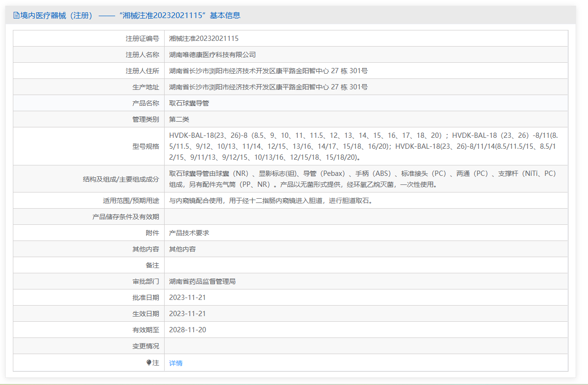588x385 pixels.
Task: Click the lightbulb icon beside 注
Action: click(x=149, y=363)
